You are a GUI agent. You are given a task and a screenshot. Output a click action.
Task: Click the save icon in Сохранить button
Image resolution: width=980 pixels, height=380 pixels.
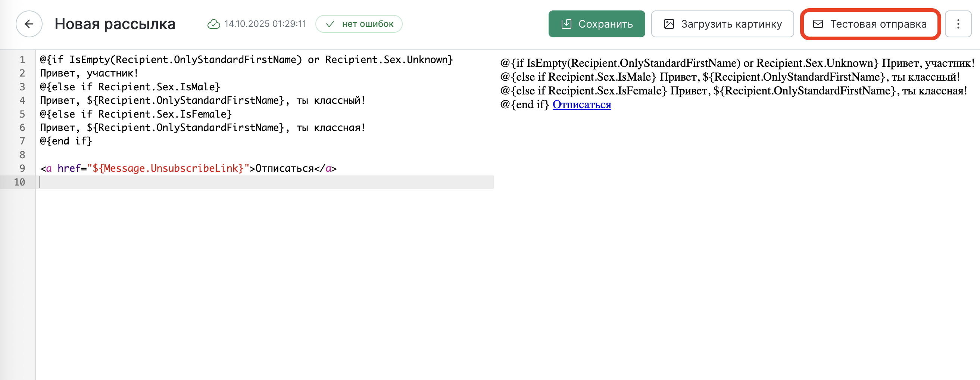point(566,24)
